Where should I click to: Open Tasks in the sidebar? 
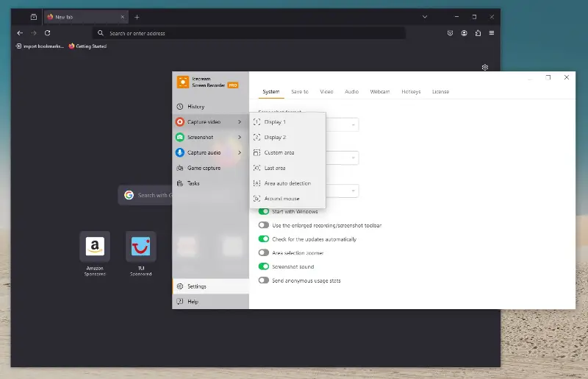point(210,183)
